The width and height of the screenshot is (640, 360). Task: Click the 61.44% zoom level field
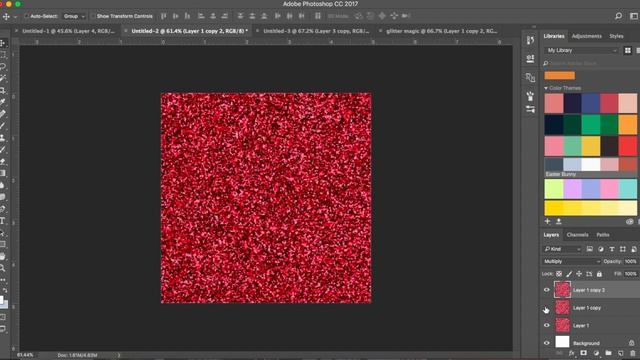(x=25, y=355)
